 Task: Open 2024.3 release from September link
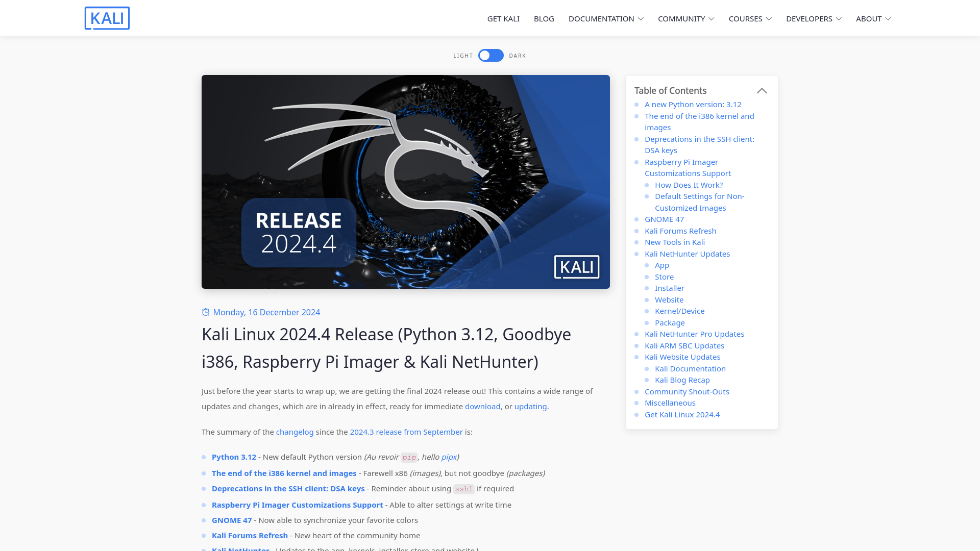406,432
